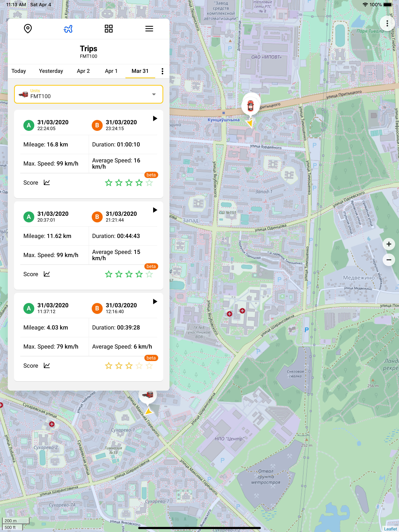Click the star rating of 20:37:01 trip
Screen dimensions: 399x532
(x=129, y=274)
